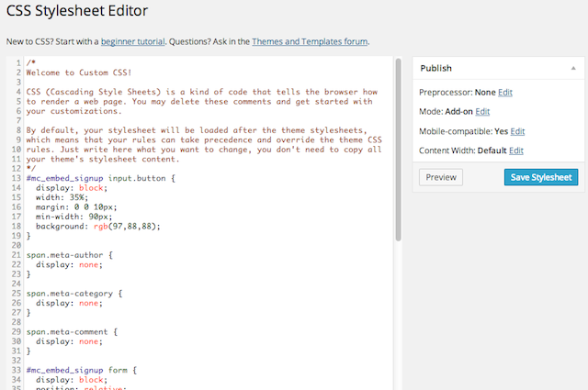This screenshot has width=588, height=390.
Task: Save the stylesheet
Action: [x=541, y=177]
